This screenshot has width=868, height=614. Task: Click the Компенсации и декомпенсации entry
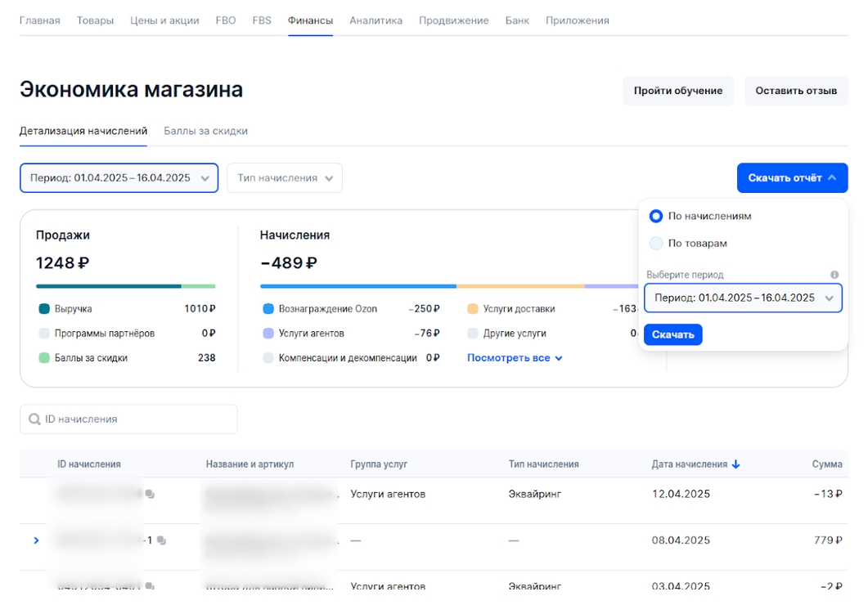pyautogui.click(x=351, y=358)
